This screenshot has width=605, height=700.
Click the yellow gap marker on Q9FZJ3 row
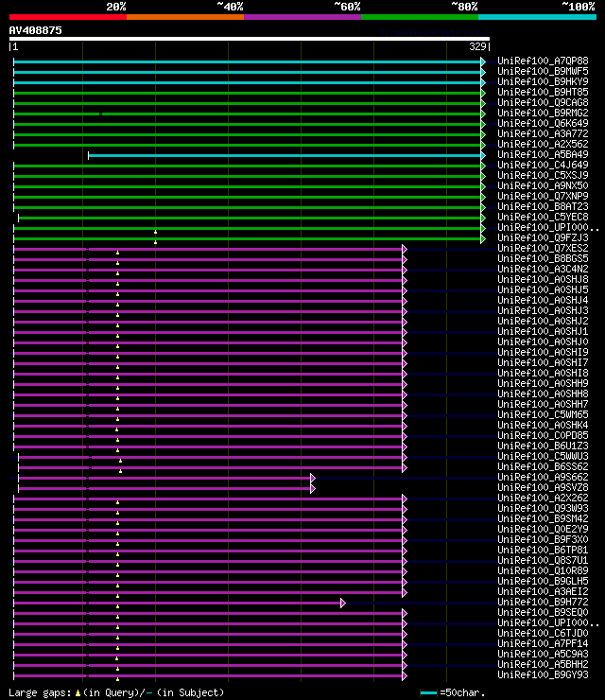click(155, 242)
